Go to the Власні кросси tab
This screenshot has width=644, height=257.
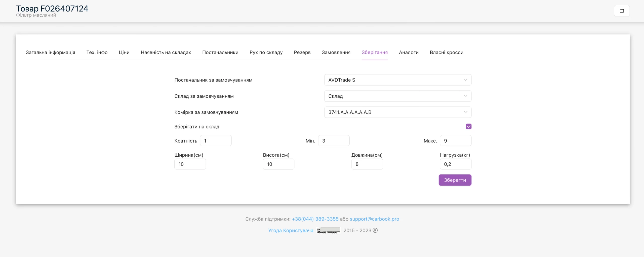click(447, 52)
